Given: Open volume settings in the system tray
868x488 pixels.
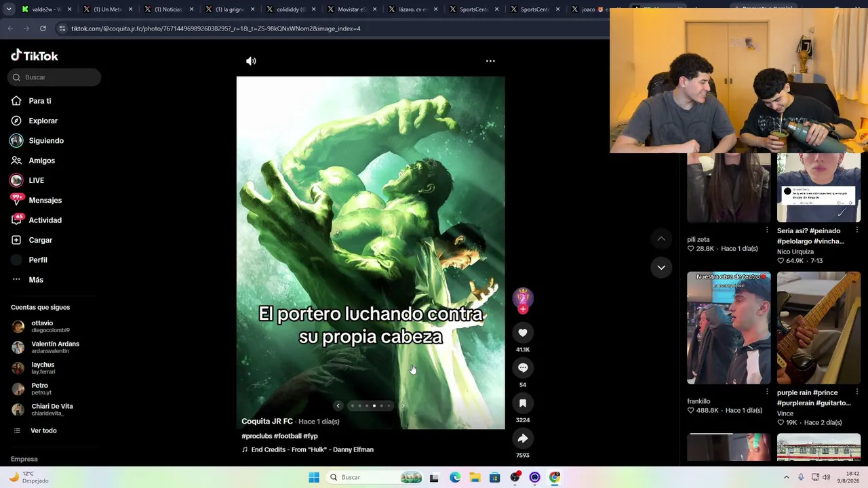Looking at the screenshot, I should coord(826,477).
